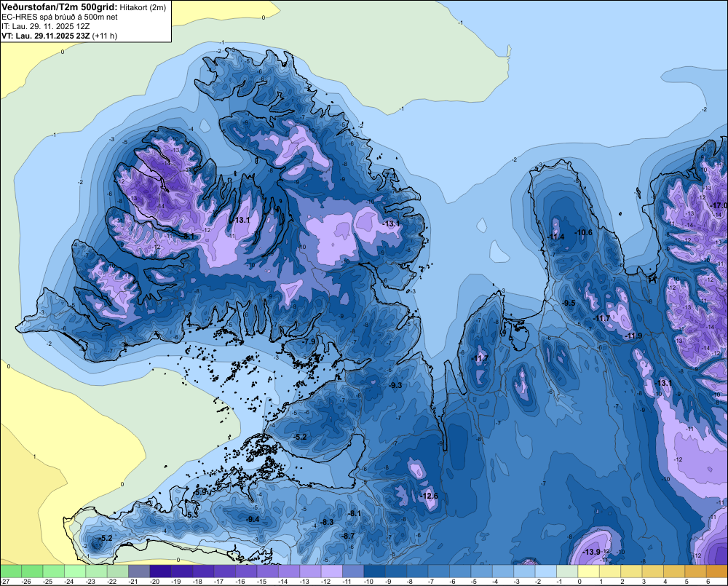Click the '-9.4' temperature value
Screen dimensions: 728x586
pos(253,519)
